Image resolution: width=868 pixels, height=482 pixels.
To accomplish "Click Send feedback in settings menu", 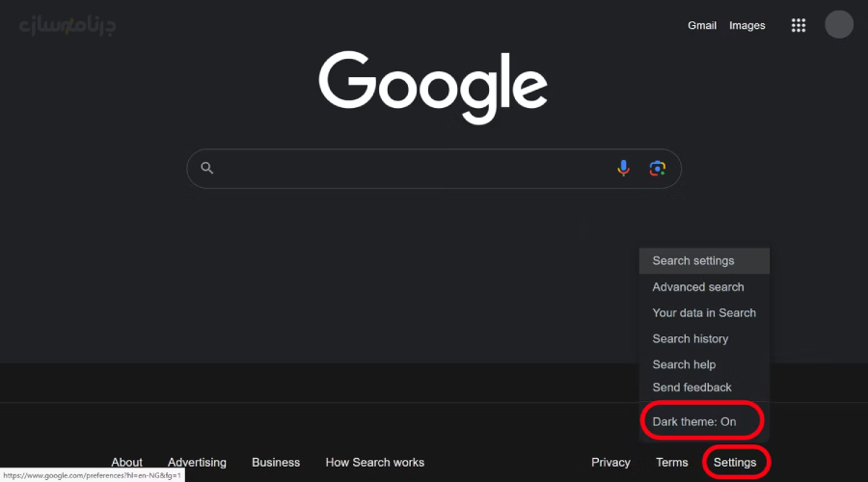I will [692, 387].
